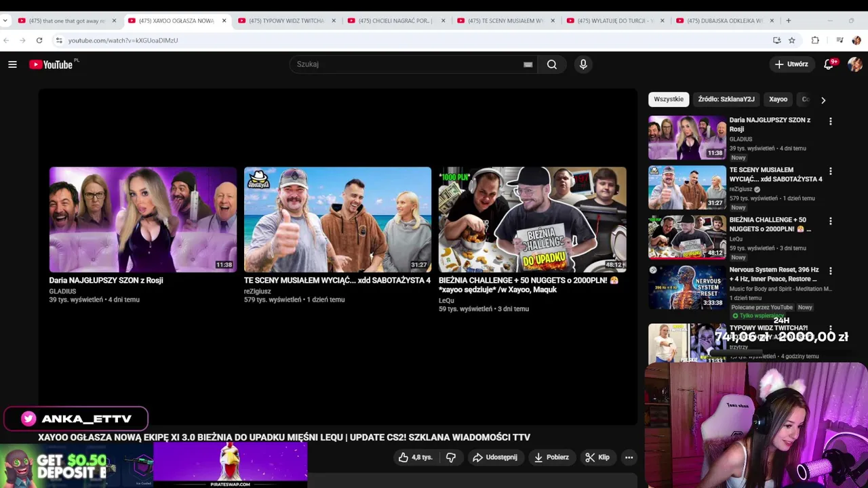Viewport: 868px width, 488px height.
Task: Go forward with the browser forward arrow
Action: (22, 40)
